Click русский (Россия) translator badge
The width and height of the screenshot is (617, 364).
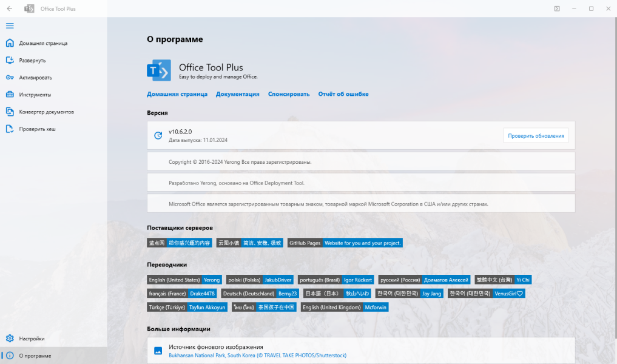[424, 280]
